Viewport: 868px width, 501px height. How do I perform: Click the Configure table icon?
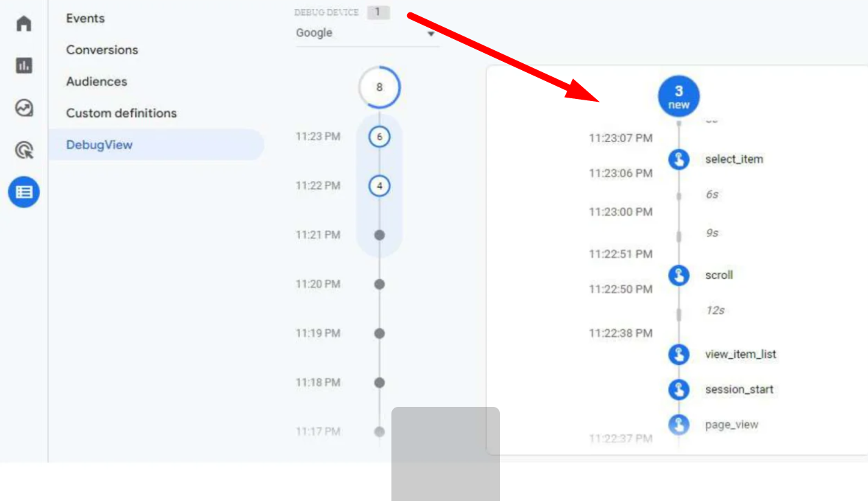(24, 192)
